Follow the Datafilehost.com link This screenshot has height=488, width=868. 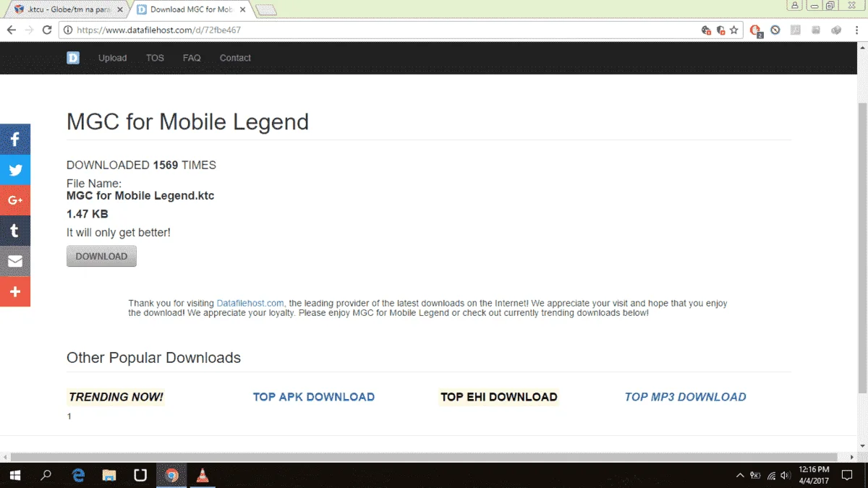tap(250, 303)
